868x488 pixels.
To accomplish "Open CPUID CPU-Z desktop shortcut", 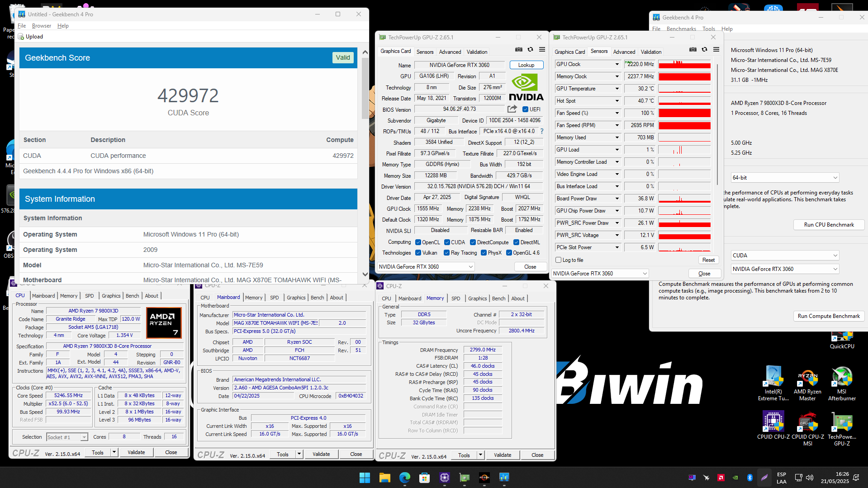I will tap(773, 425).
